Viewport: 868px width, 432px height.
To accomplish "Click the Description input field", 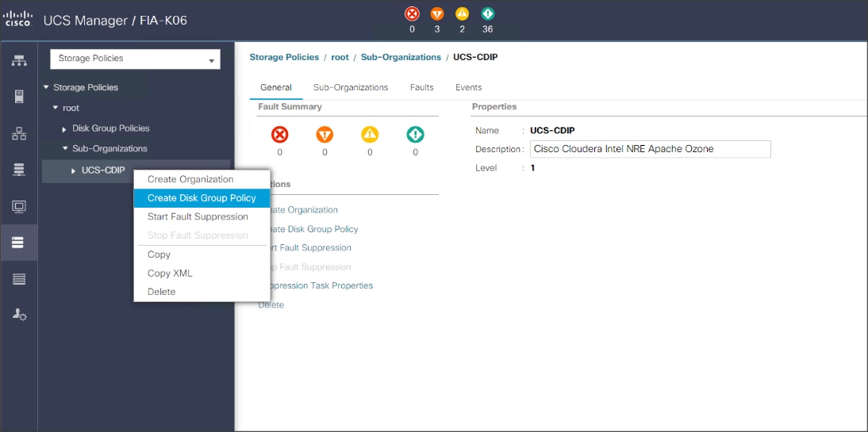I will click(651, 149).
